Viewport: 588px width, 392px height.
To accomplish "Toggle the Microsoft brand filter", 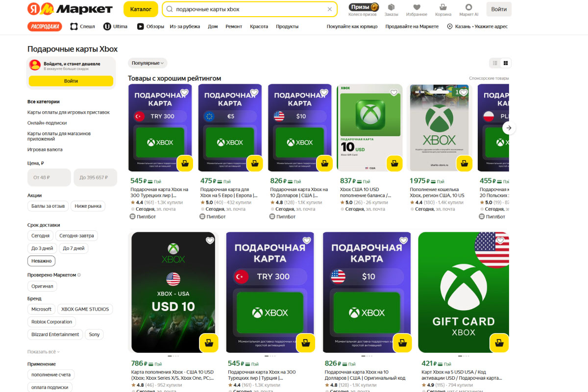I will (41, 309).
